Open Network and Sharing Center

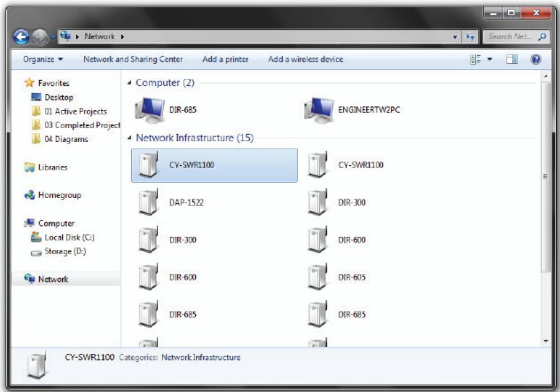tap(133, 59)
